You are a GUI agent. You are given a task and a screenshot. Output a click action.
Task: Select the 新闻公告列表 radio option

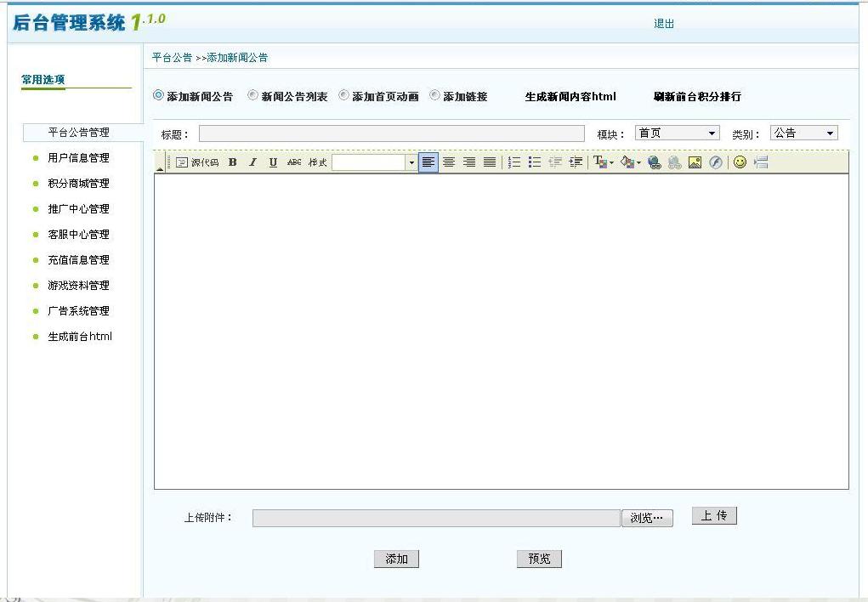(252, 95)
